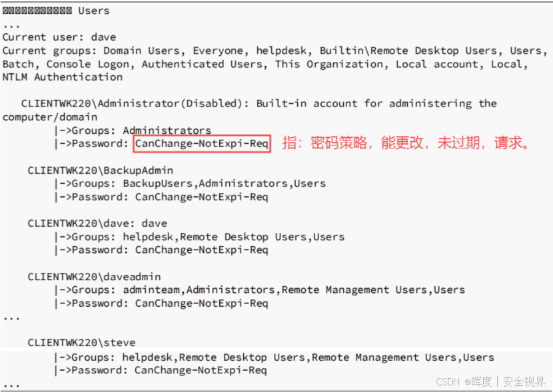Click the Password line under dave

pyautogui.click(x=161, y=250)
